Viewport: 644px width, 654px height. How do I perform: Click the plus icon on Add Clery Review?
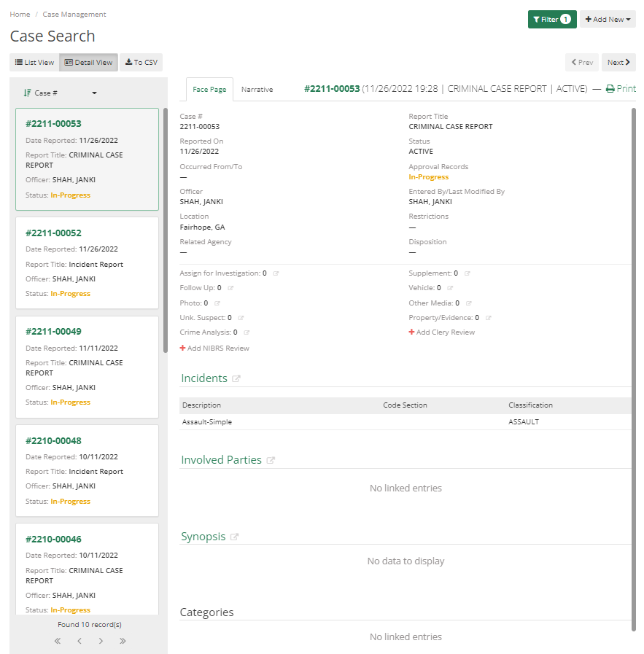click(414, 332)
